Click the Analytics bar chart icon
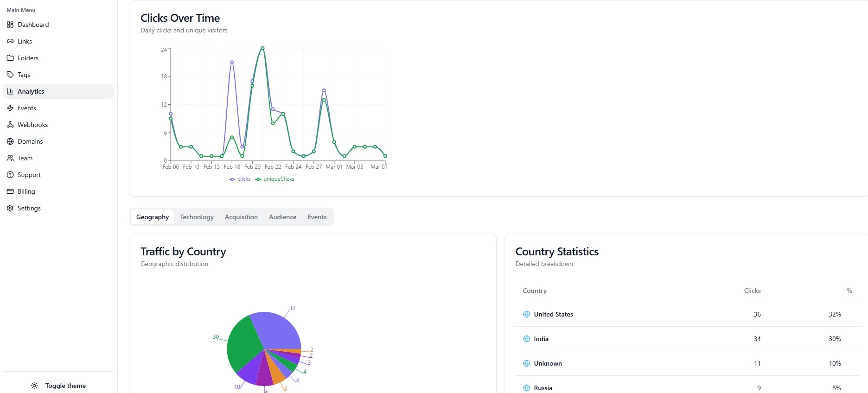The image size is (868, 393). coord(10,91)
